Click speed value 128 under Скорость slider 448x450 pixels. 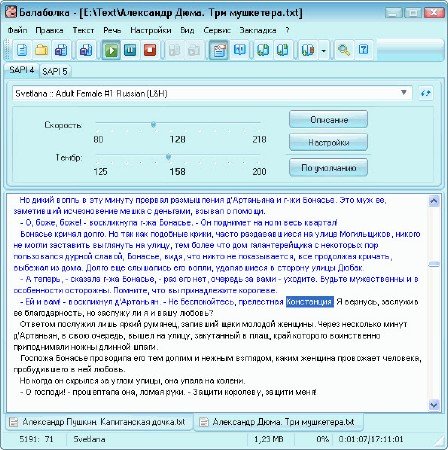(177, 139)
